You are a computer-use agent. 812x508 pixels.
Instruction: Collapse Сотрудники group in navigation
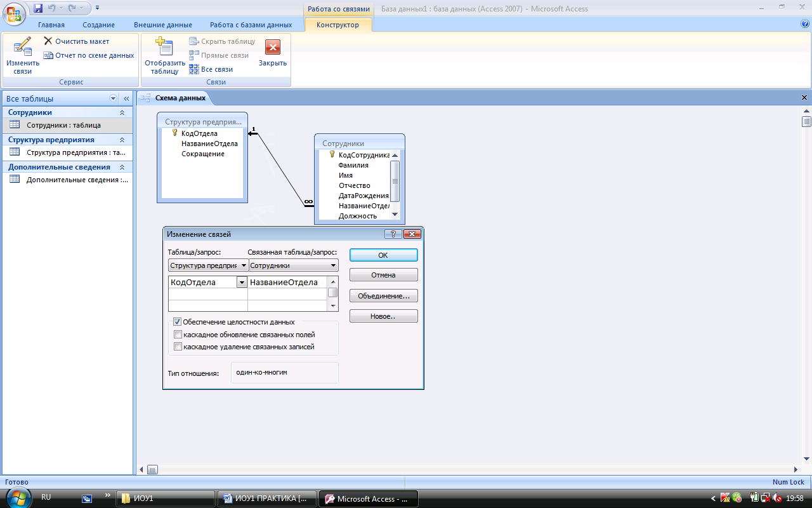coord(122,112)
